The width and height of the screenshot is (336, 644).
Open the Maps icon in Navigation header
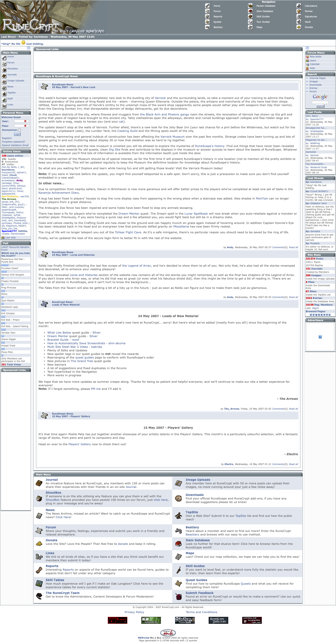coord(250,27)
